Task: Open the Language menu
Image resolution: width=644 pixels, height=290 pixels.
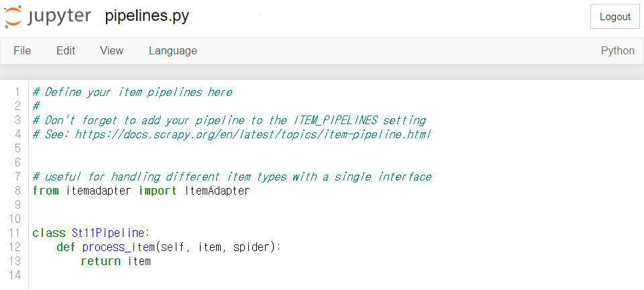Action: tap(172, 51)
